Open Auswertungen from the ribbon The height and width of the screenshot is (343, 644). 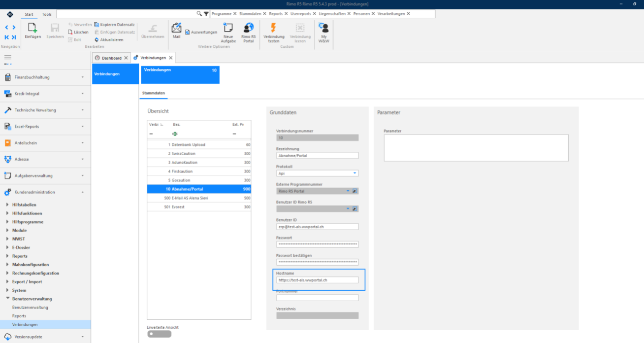pyautogui.click(x=201, y=32)
